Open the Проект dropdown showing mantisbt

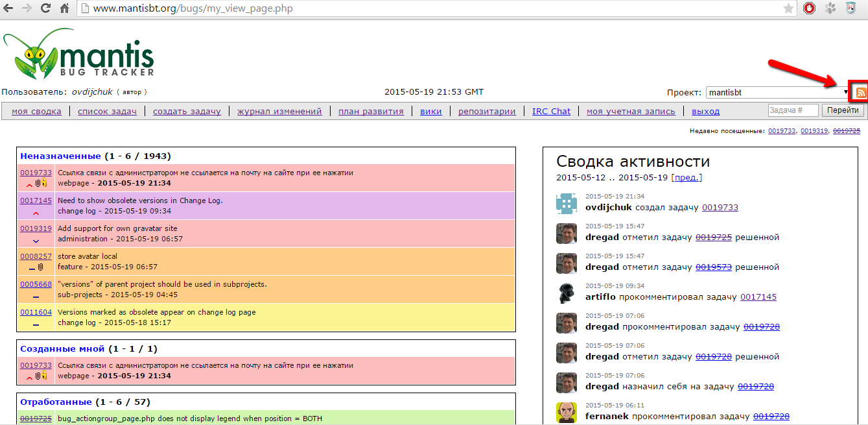(x=778, y=93)
